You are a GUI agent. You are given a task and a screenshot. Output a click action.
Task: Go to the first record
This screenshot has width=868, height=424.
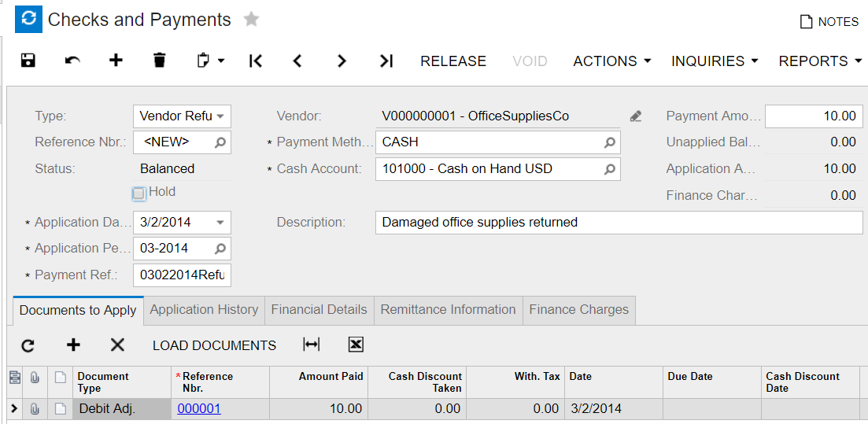point(255,61)
